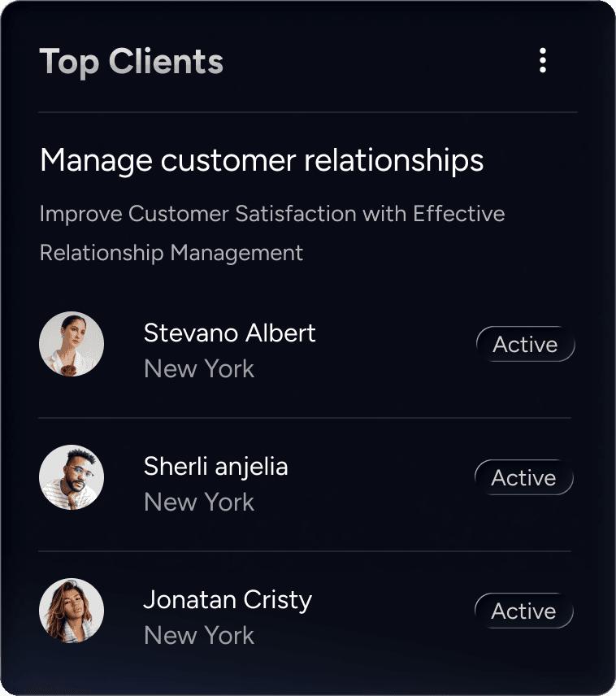Select the Manage customer relationships heading

[x=262, y=160]
